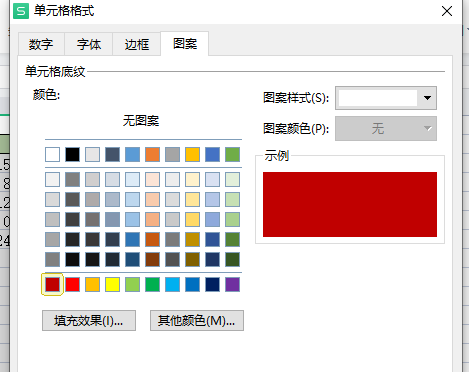Screen dimensions: 469x372
Task: Choose royal blue top-row theme swatch
Action: (x=212, y=155)
